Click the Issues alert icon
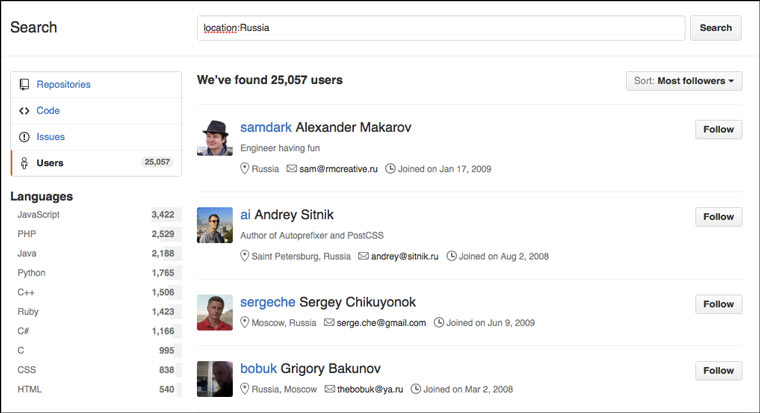The height and width of the screenshot is (413, 760). tap(24, 137)
